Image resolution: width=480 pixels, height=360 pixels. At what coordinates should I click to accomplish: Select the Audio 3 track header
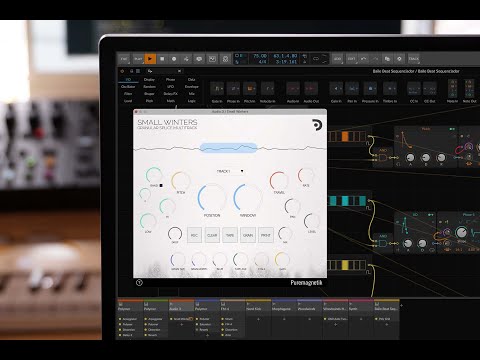click(181, 306)
